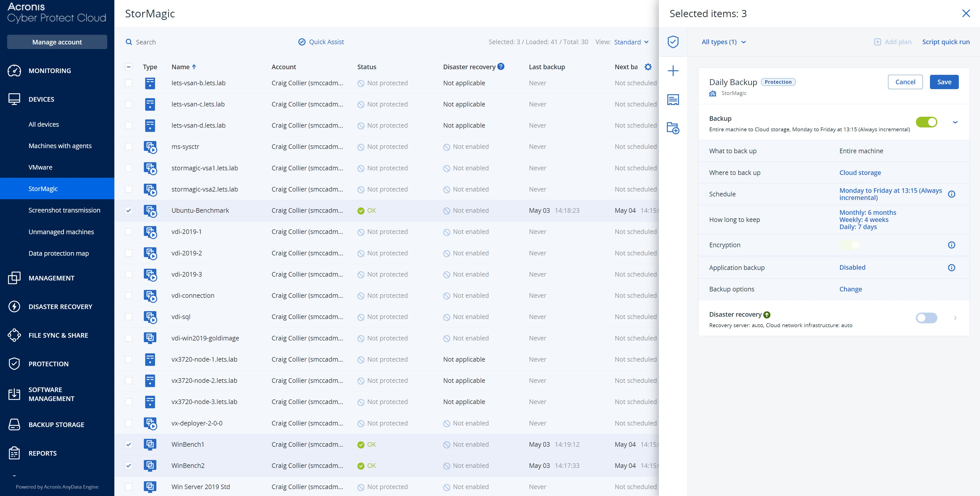Click the Search input field
The height and width of the screenshot is (496, 980).
146,42
